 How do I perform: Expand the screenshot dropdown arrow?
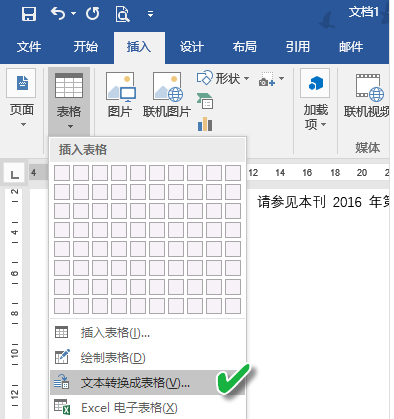(x=281, y=79)
